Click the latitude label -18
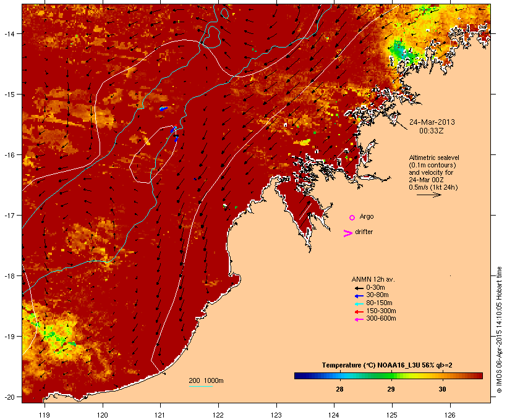Viewport: 507px width, 420px height. coord(9,276)
